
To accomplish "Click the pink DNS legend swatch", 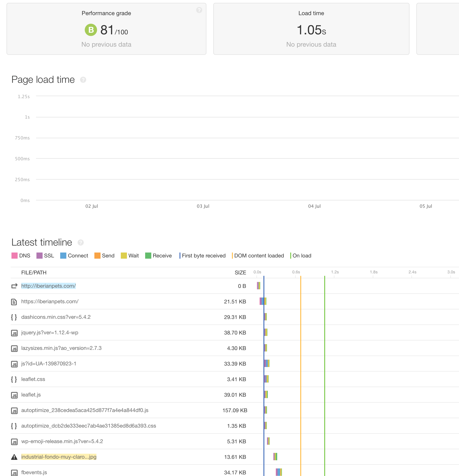I will tap(15, 256).
